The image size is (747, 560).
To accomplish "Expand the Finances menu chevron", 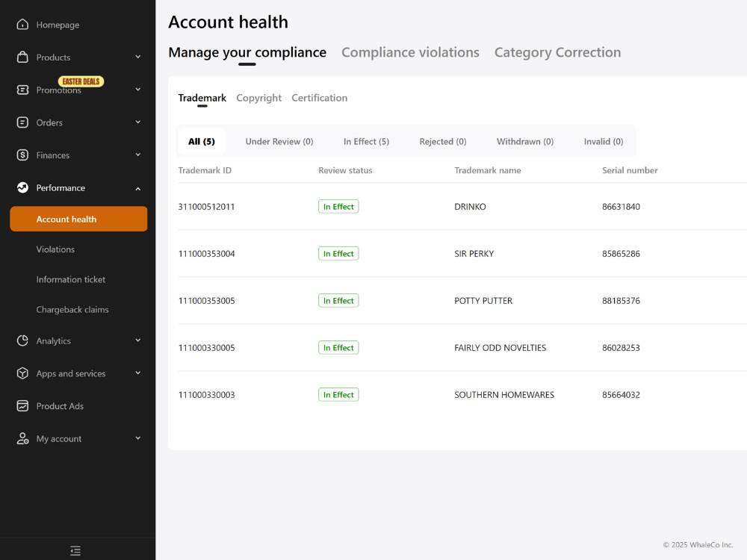I will coord(137,155).
